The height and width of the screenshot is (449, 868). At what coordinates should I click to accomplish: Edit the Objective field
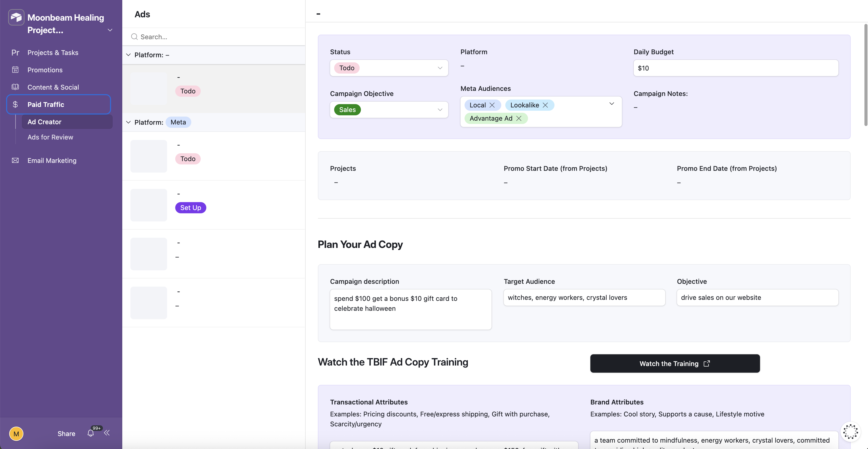pos(757,298)
